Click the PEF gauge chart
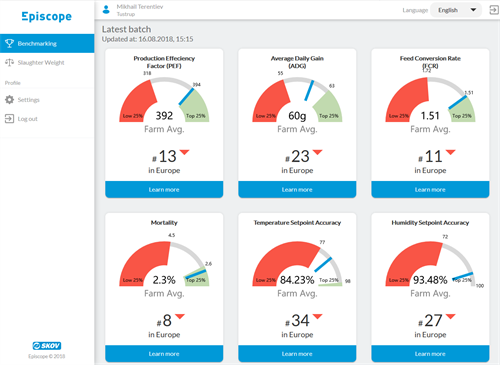Viewport: 500px width, 365px height. (164, 99)
